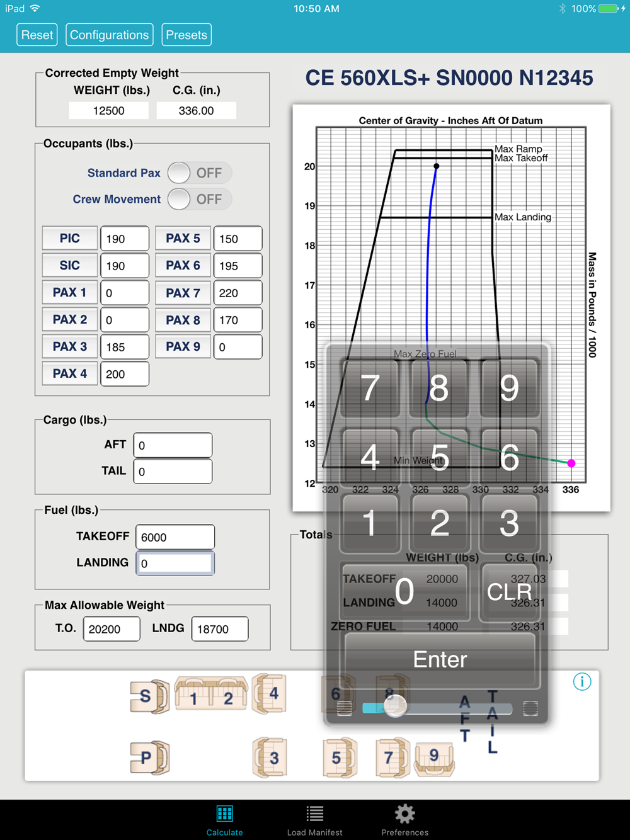Screen dimensions: 630x840
Task: Edit the PAX 4 weight field showing 200
Action: [125, 374]
